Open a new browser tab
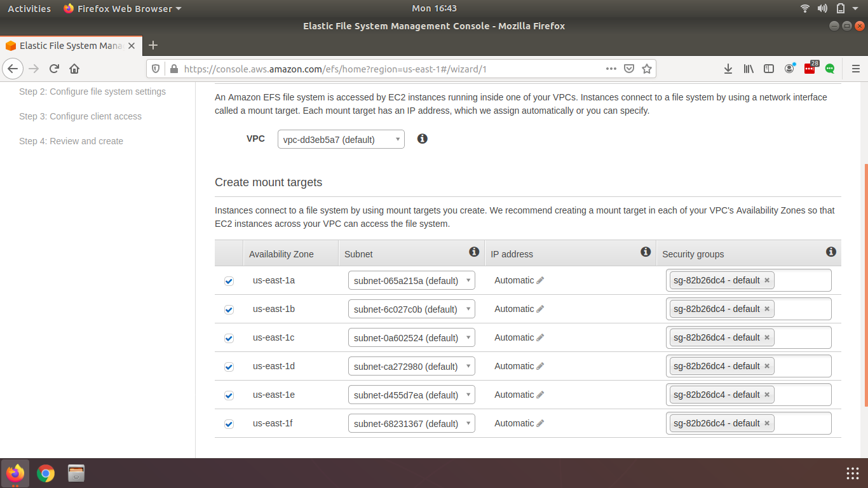The image size is (868, 488). coord(153,45)
